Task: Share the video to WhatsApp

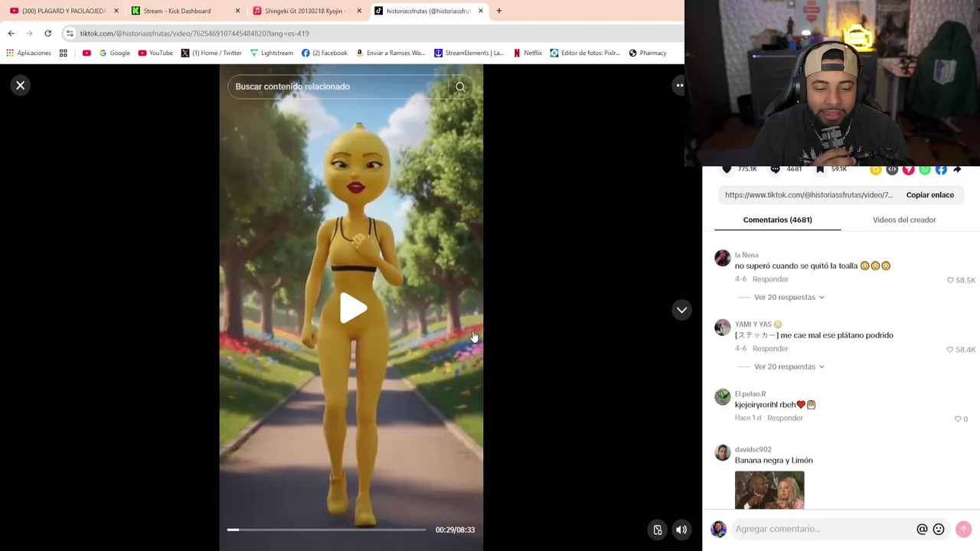Action: pyautogui.click(x=925, y=169)
